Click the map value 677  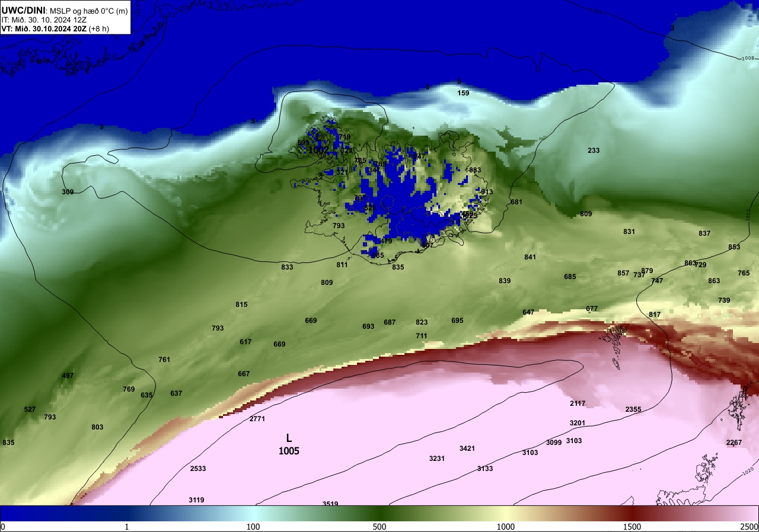592,309
